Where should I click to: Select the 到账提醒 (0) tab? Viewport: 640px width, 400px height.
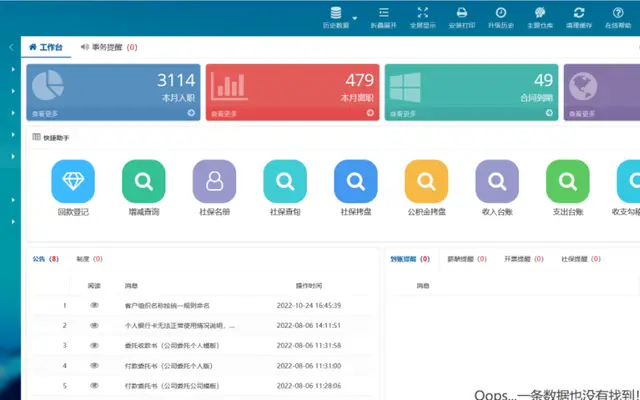pos(410,259)
